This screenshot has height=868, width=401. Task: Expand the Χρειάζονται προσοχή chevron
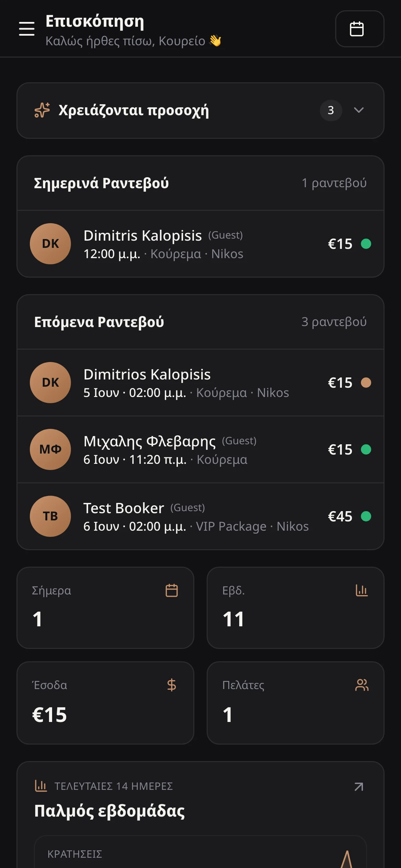(x=359, y=110)
